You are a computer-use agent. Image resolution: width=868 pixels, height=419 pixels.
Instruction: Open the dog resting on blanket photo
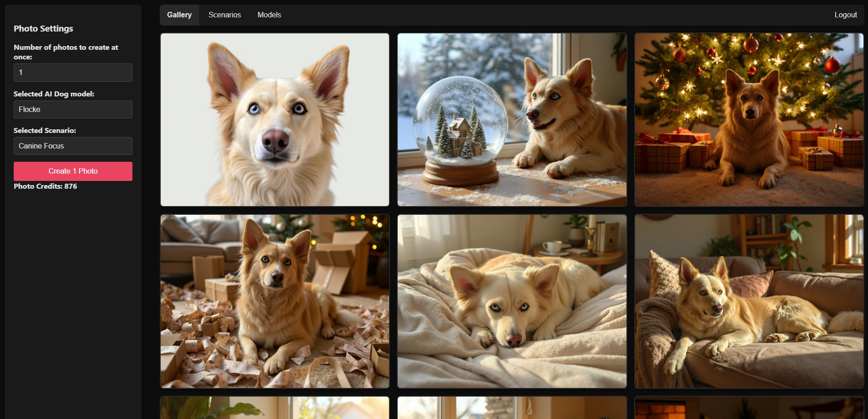coord(512,302)
